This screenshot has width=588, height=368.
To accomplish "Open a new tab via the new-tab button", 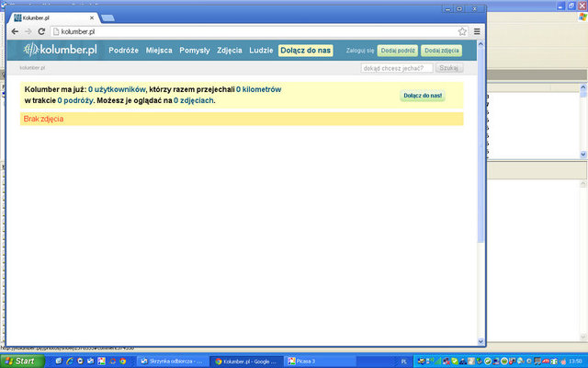I will coord(108,18).
